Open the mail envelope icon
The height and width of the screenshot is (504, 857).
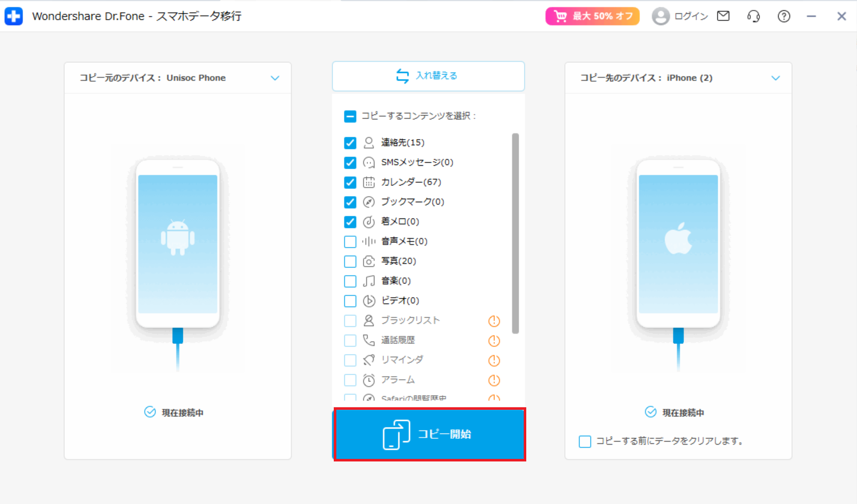pos(723,16)
